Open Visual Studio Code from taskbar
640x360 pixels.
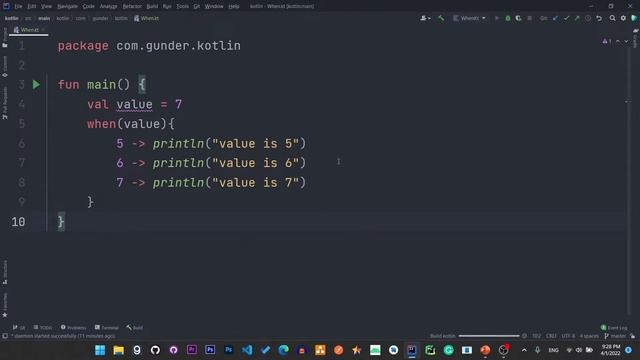pos(247,350)
